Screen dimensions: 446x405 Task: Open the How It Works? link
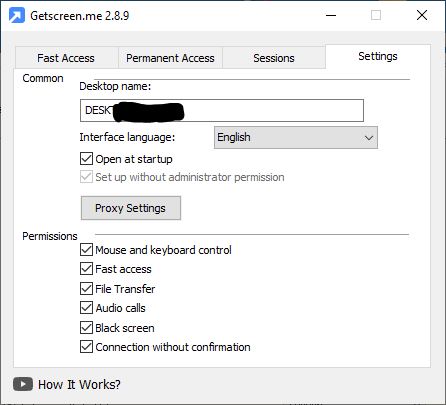pyautogui.click(x=79, y=384)
